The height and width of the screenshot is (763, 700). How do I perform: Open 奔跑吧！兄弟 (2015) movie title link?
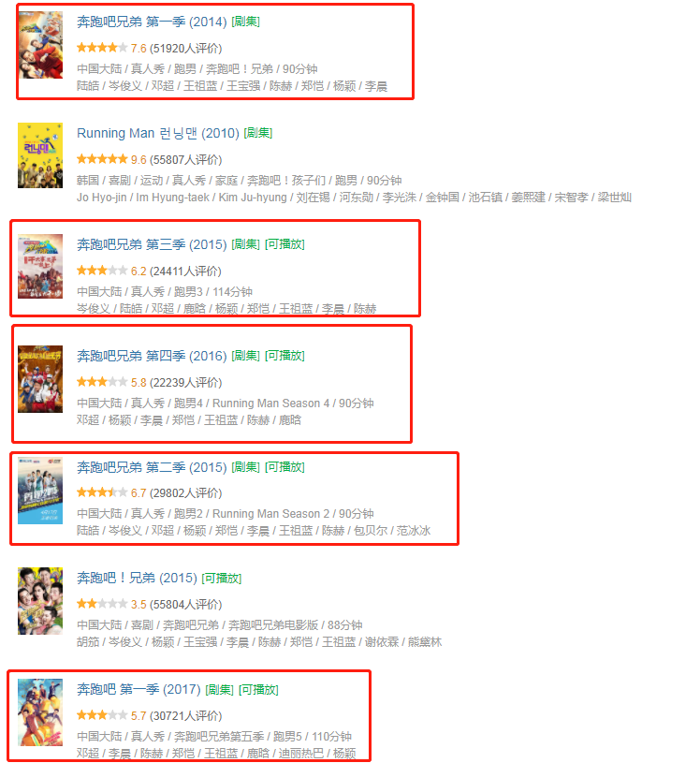pos(137,578)
